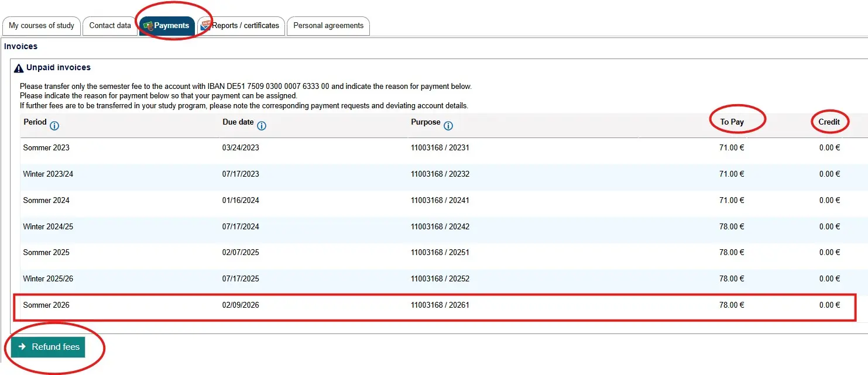Click purpose code 11003168 / 20232

coord(440,174)
